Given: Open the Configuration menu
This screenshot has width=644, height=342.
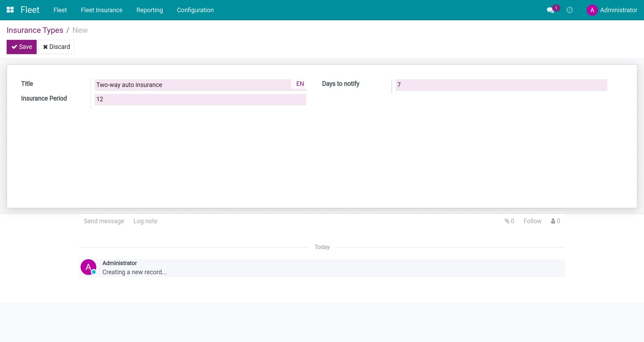Looking at the screenshot, I should 195,10.
